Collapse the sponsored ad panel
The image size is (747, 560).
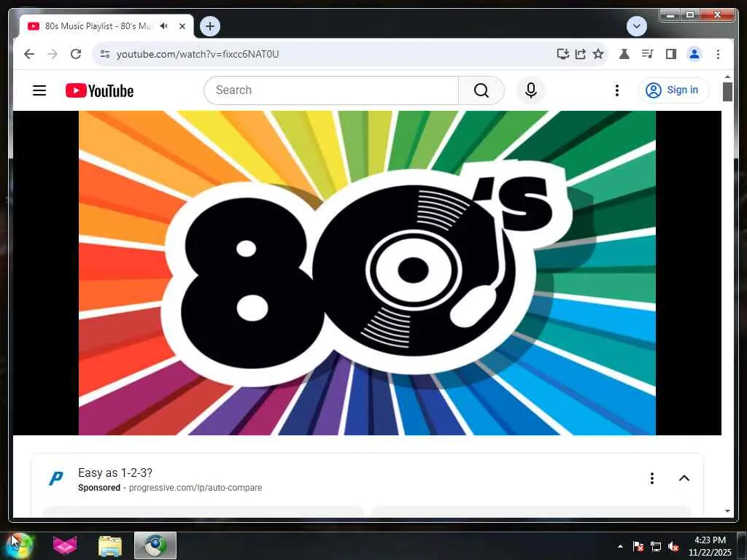tap(684, 478)
